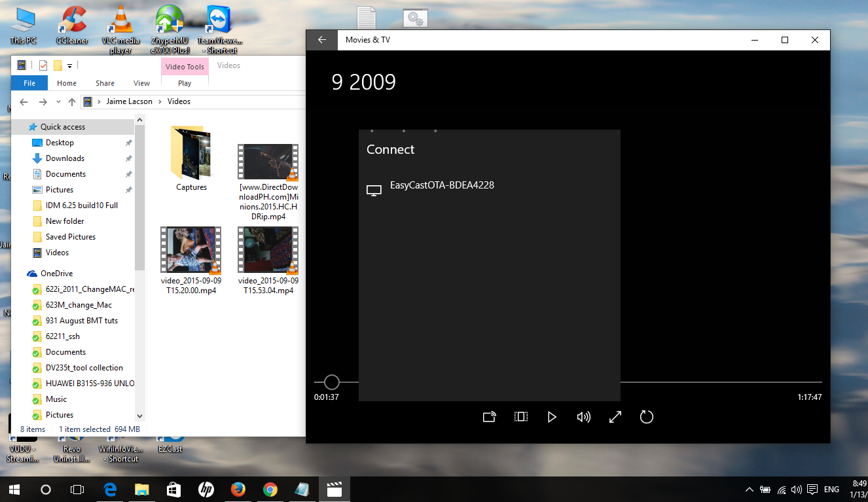Viewport: 868px width, 502px height.
Task: Toggle the network status tray icon
Action: pos(780,489)
